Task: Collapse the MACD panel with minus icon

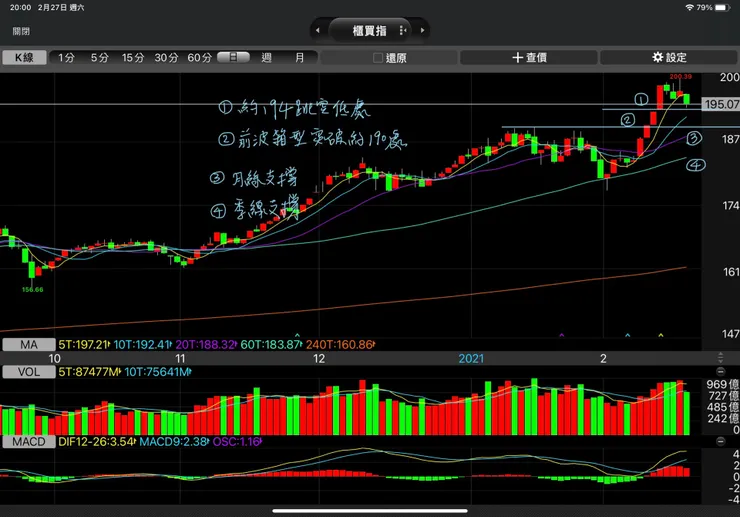Action: 721,441
